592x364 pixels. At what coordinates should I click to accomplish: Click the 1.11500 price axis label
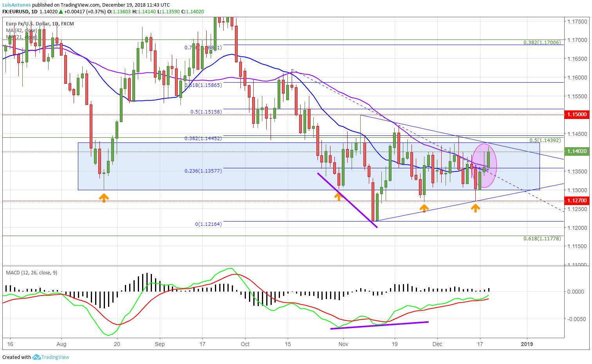pos(577,246)
